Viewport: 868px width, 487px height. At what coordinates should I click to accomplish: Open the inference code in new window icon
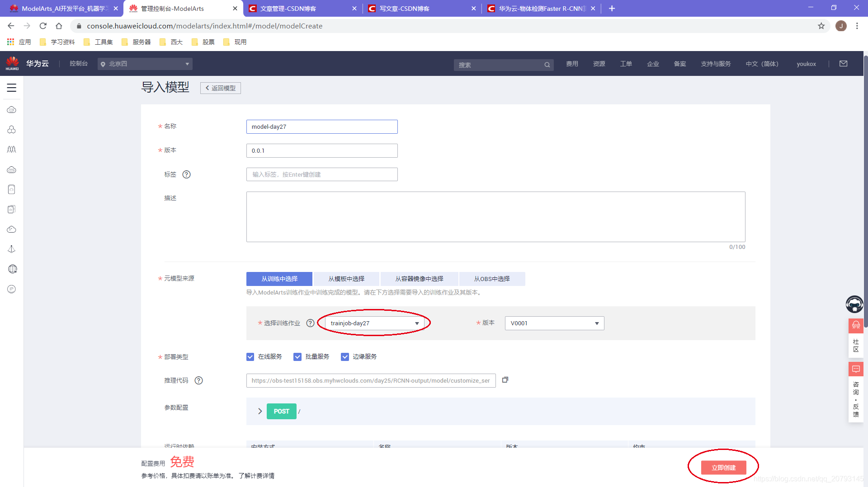tap(505, 380)
